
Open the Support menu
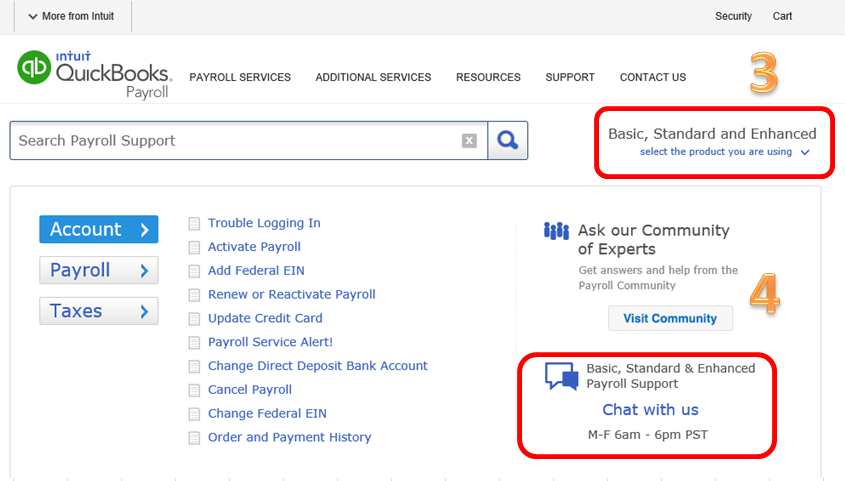(570, 77)
